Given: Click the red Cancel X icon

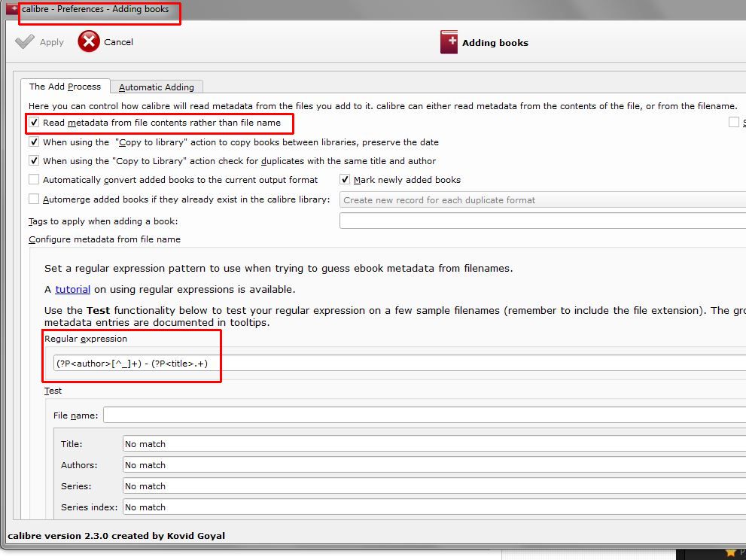Looking at the screenshot, I should [x=89, y=41].
